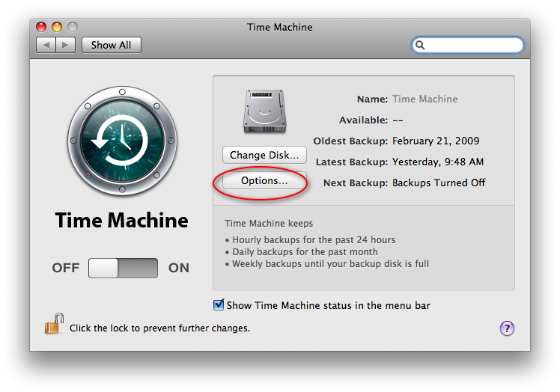Focus the search input field
This screenshot has height=392, width=560.
[468, 45]
